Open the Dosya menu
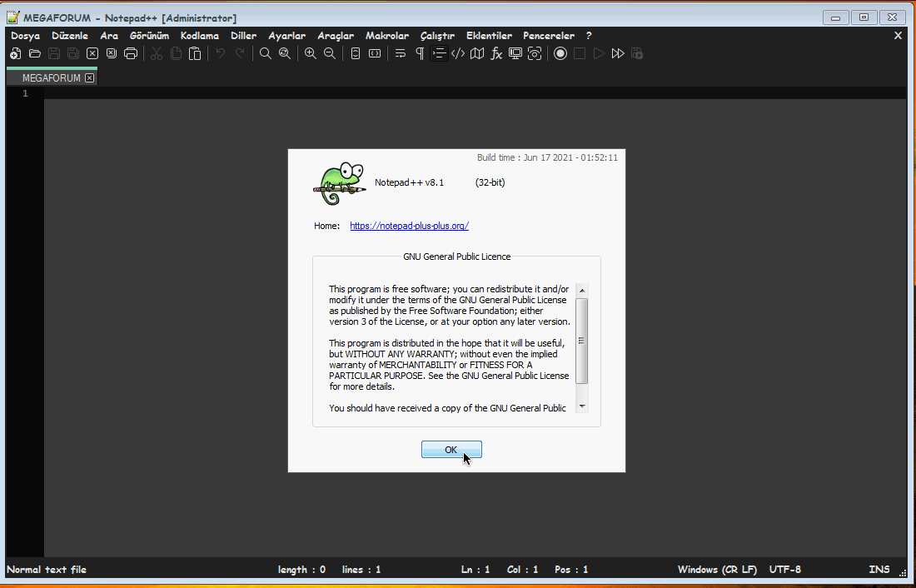 point(25,36)
